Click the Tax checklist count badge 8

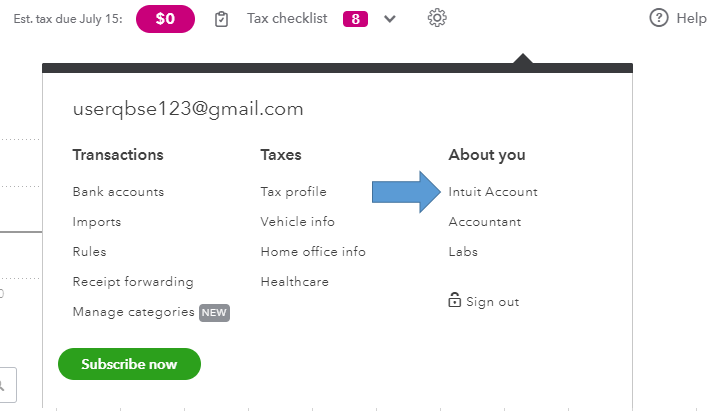point(355,19)
